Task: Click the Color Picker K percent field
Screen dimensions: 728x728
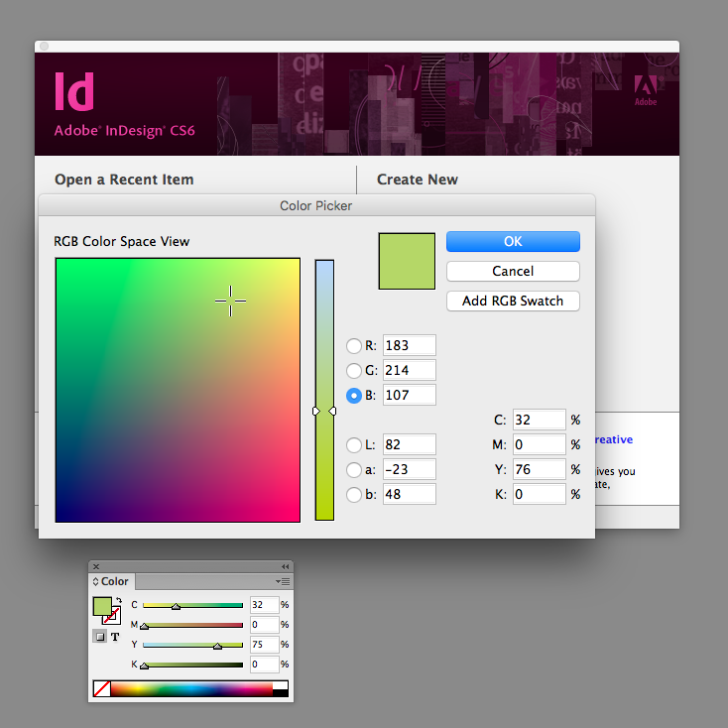Action: [x=539, y=494]
